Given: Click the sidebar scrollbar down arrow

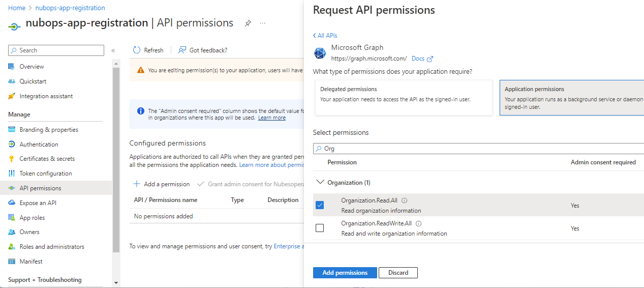Looking at the screenshot, I should (x=116, y=282).
